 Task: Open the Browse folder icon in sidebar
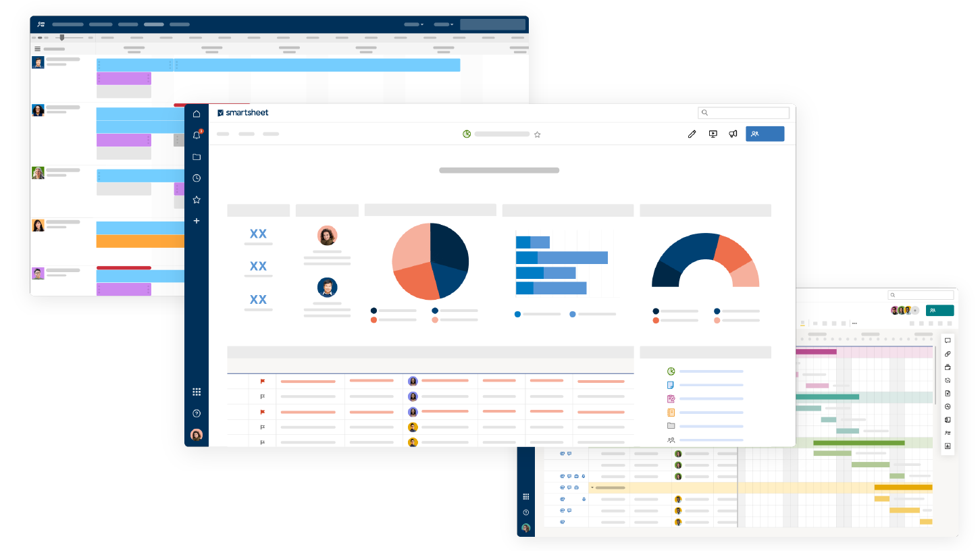(197, 157)
